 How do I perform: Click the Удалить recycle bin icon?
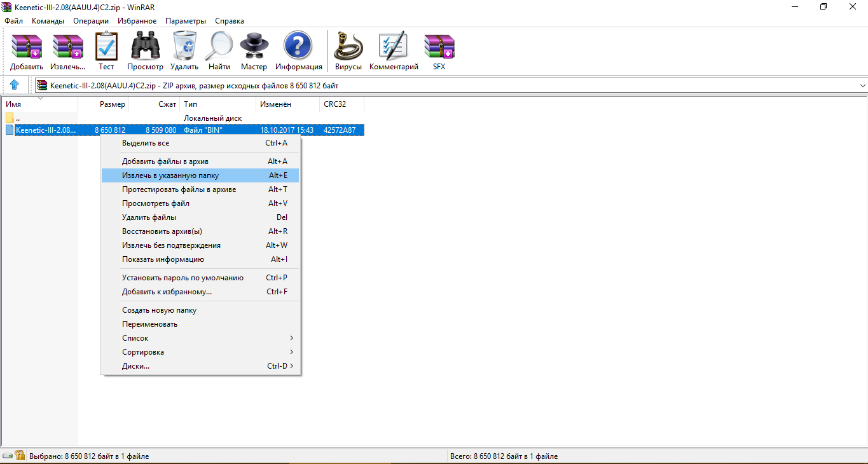(184, 51)
